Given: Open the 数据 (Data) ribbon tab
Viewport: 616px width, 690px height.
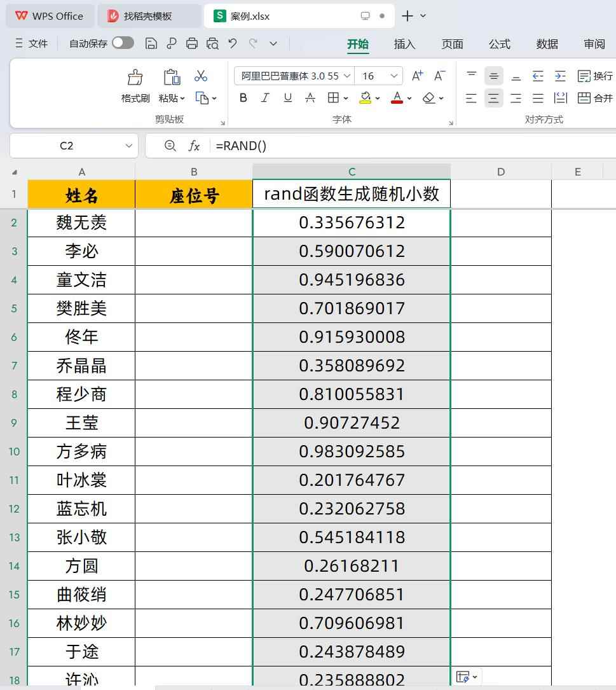Looking at the screenshot, I should 547,44.
